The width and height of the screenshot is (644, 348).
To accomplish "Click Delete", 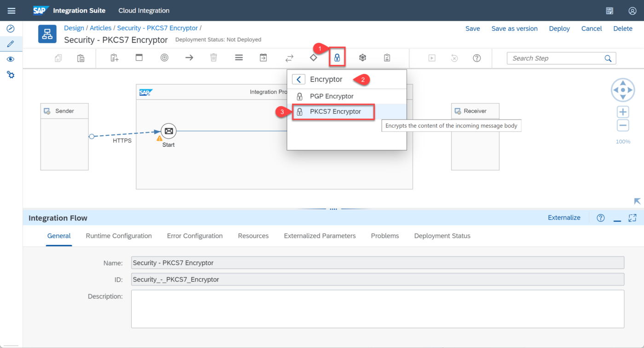I will pyautogui.click(x=623, y=29).
